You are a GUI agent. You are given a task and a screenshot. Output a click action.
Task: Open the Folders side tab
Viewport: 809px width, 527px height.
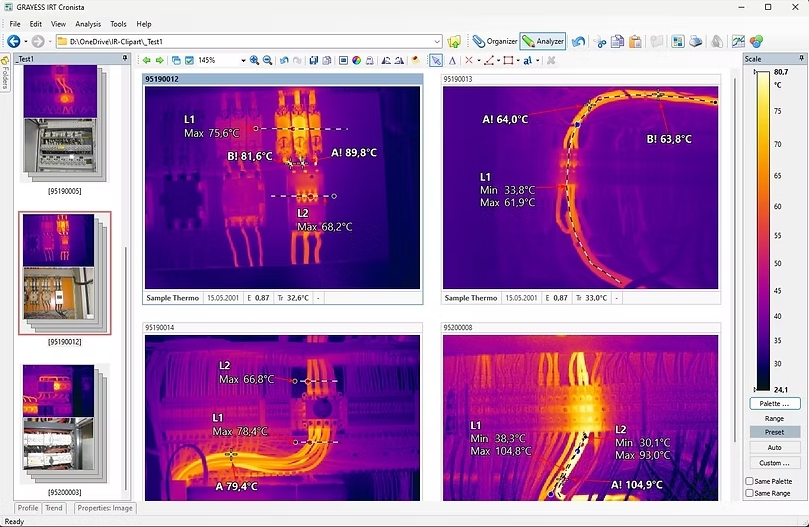[5, 72]
